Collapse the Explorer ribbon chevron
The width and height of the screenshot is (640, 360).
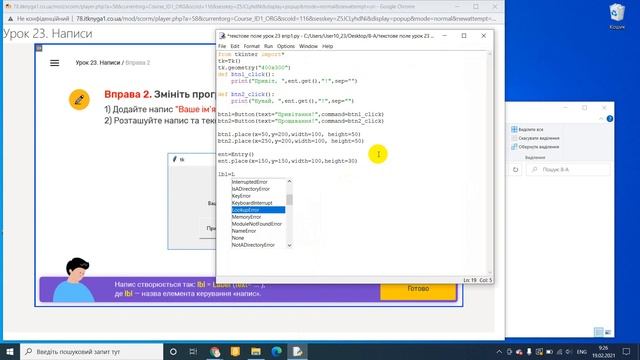point(601,119)
